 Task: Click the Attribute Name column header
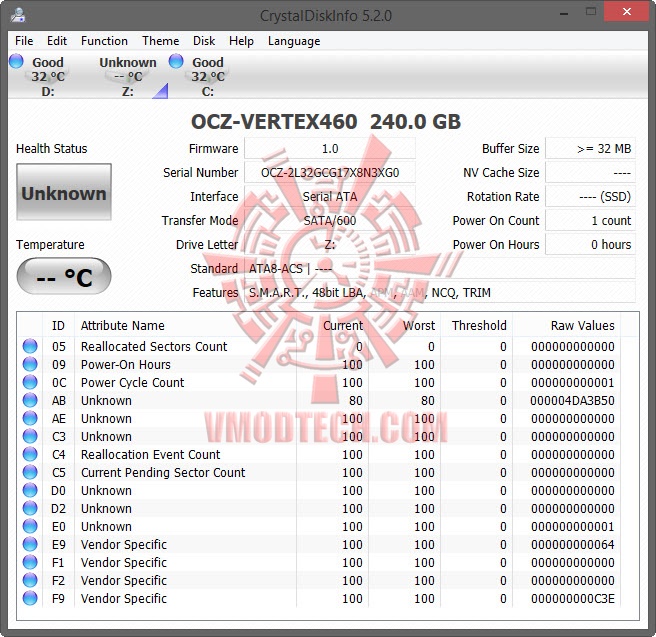point(185,325)
